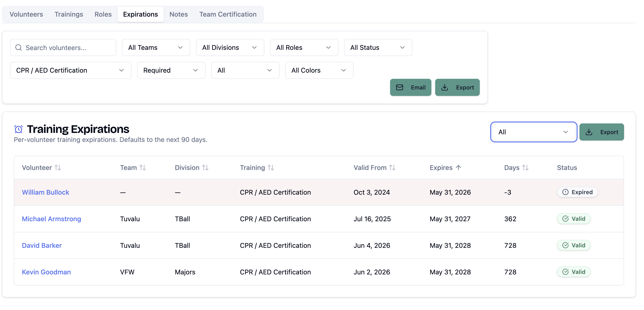
Task: Click the 'Jul 16, 2025' valid from date
Action: point(372,219)
